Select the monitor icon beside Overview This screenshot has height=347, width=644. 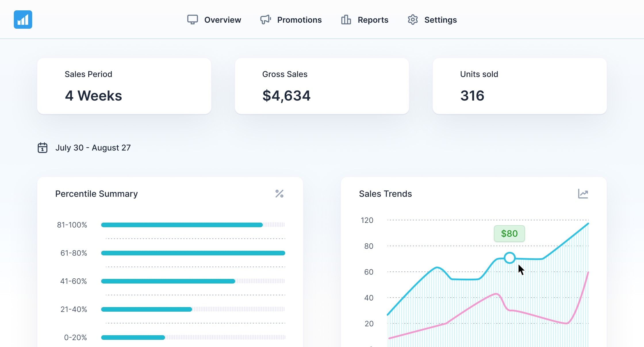(193, 20)
